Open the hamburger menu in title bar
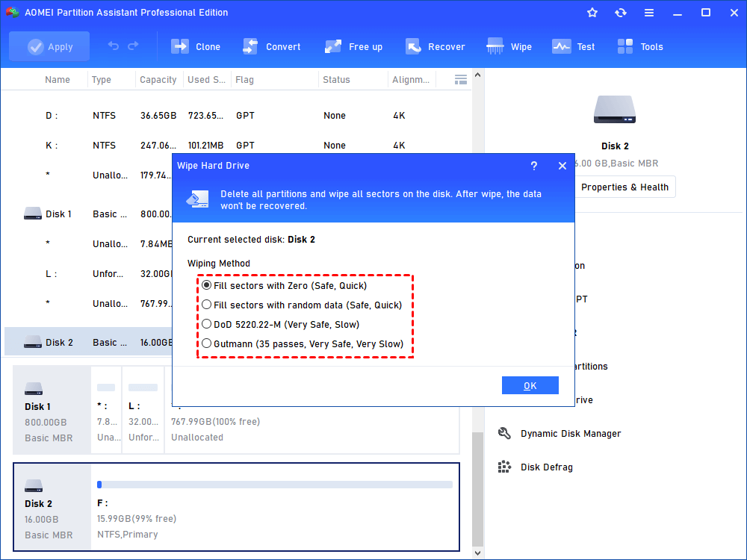The height and width of the screenshot is (560, 747). [649, 13]
